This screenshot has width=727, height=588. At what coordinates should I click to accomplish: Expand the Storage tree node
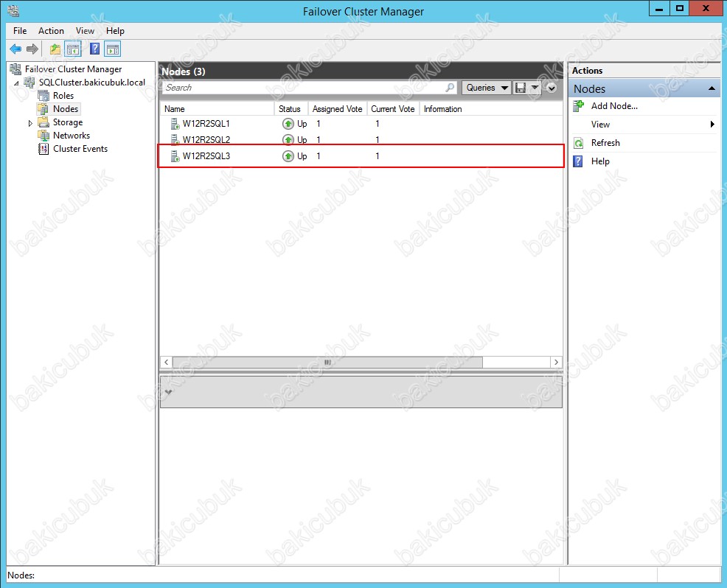(x=30, y=123)
